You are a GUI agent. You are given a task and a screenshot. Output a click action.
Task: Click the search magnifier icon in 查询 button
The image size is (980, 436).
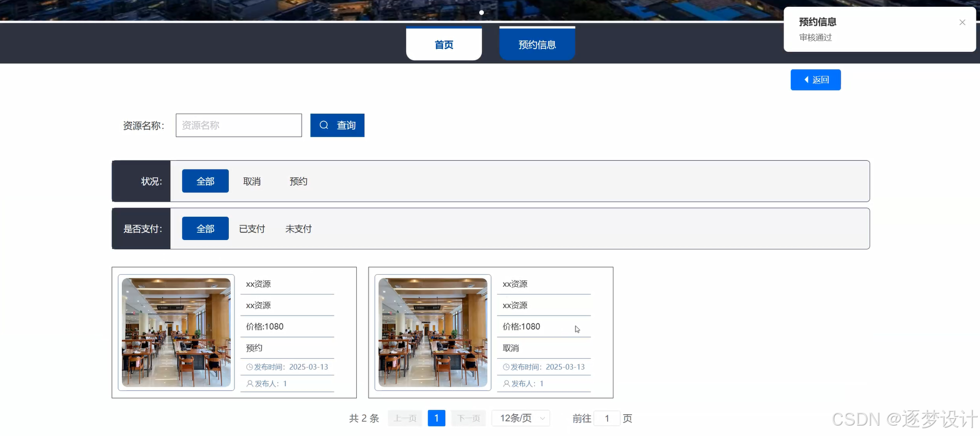click(324, 125)
